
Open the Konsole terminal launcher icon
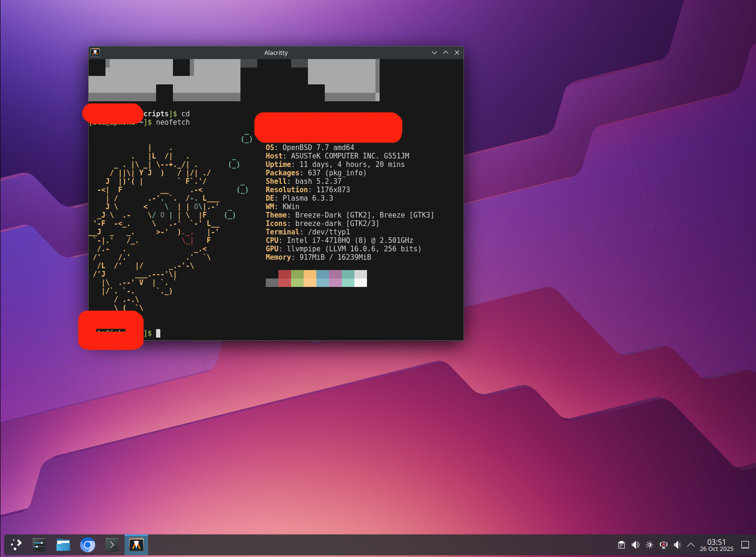[x=112, y=544]
